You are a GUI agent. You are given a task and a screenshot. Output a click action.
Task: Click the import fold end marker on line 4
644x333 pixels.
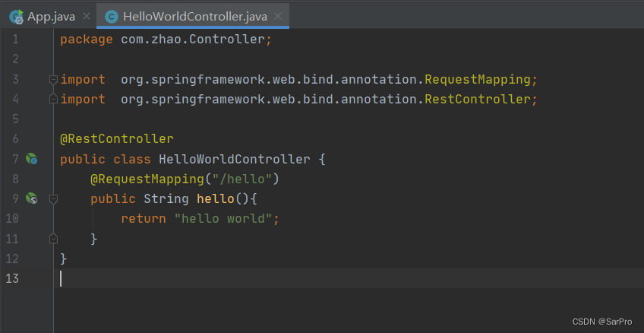coord(53,99)
